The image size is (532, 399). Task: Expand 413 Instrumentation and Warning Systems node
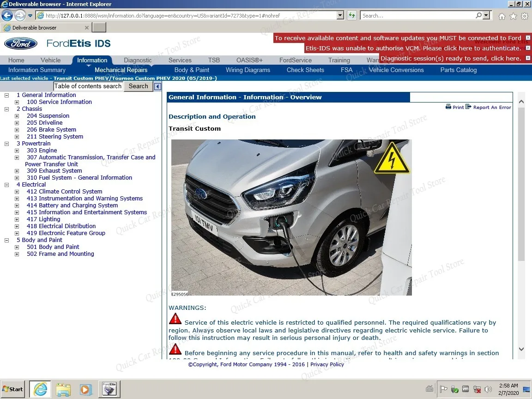[17, 198]
